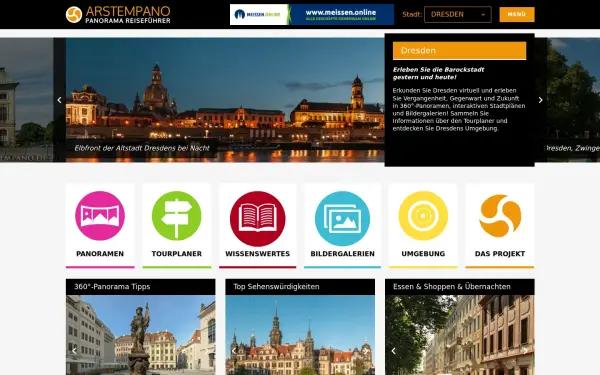Show previous Top Sehenswürdigkeiten image
The image size is (600, 375).
tap(234, 351)
